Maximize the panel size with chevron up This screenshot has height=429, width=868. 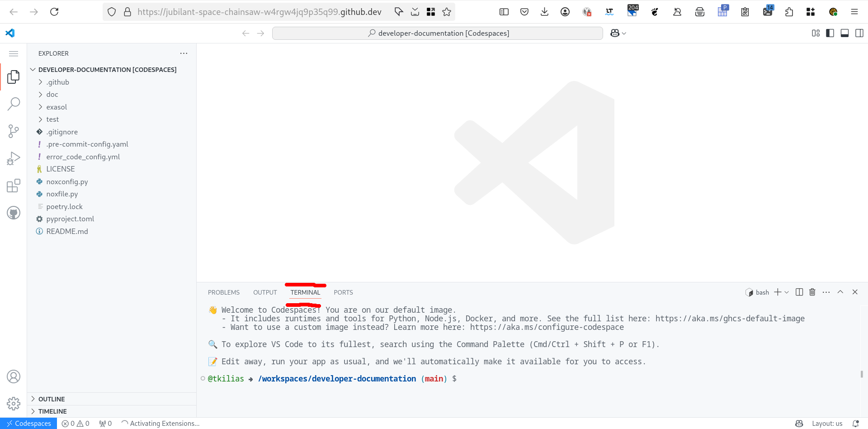(x=840, y=292)
